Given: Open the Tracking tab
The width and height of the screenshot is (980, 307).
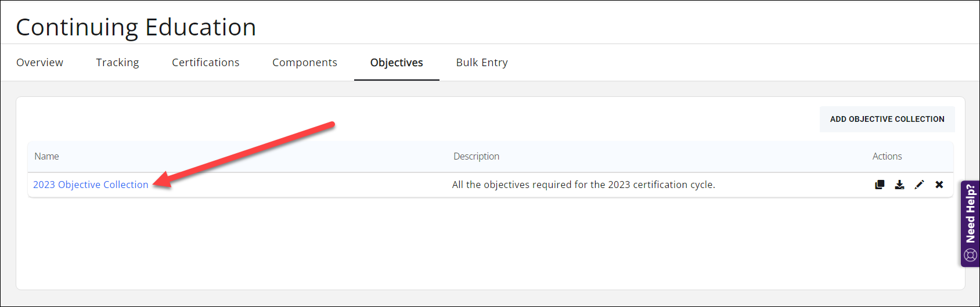Looking at the screenshot, I should pos(117,63).
